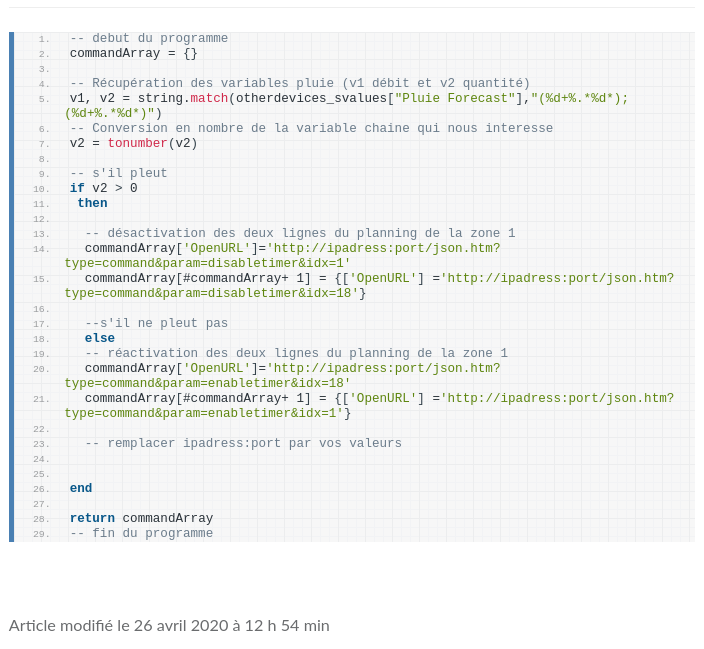Click the 'then' keyword
This screenshot has width=704, height=649.
click(x=92, y=204)
